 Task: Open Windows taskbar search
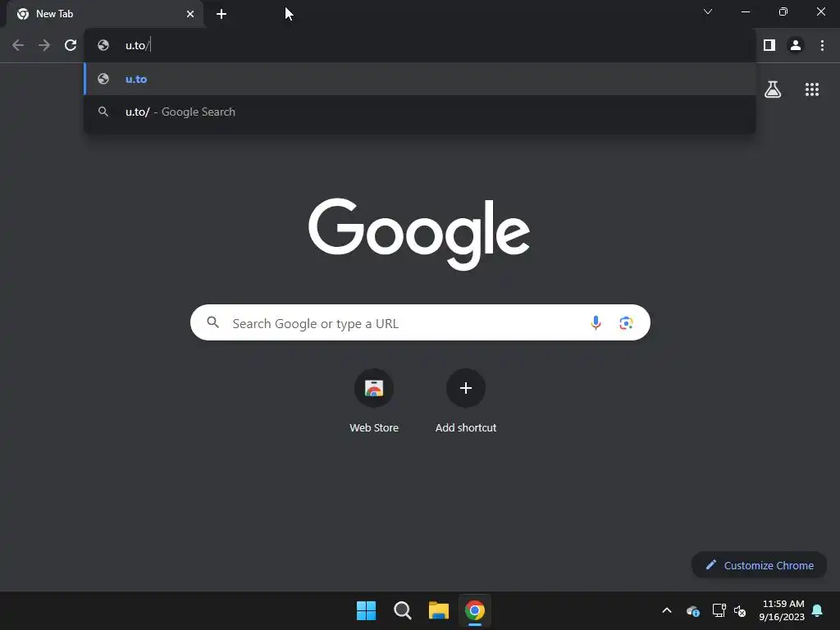(402, 610)
